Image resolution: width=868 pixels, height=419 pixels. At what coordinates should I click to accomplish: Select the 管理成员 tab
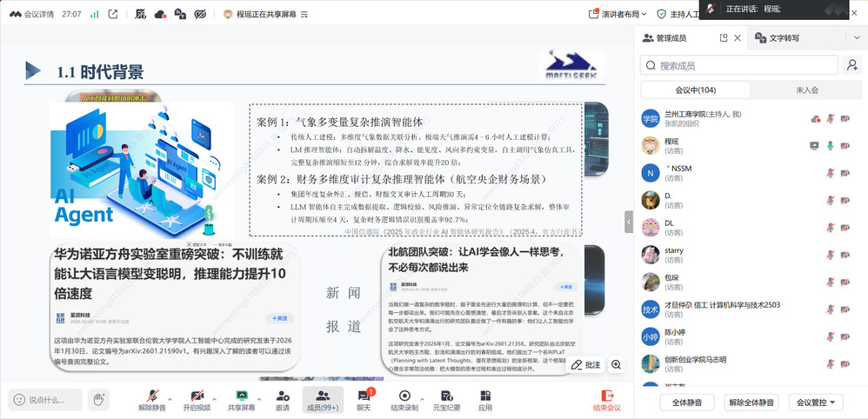click(x=664, y=38)
